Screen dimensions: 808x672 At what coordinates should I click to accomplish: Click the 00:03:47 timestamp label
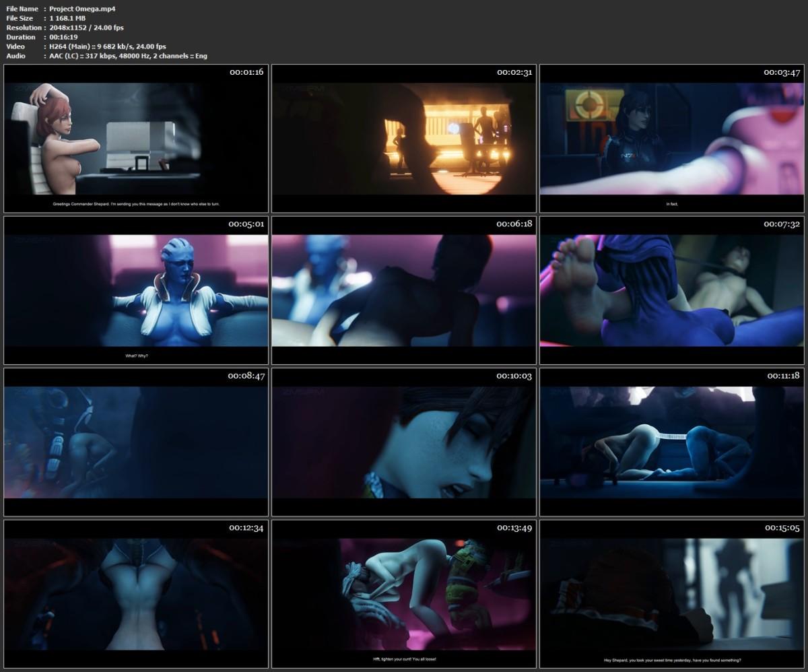click(782, 72)
